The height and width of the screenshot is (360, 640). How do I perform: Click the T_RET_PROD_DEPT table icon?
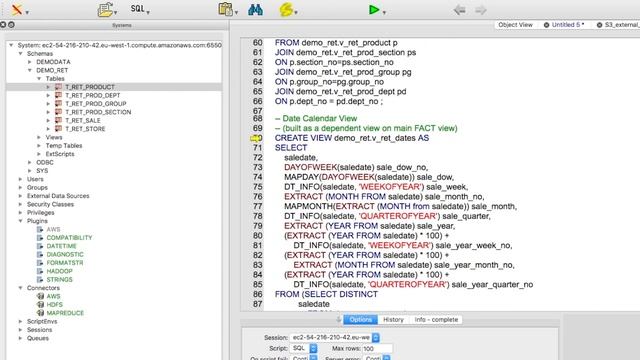pos(58,95)
